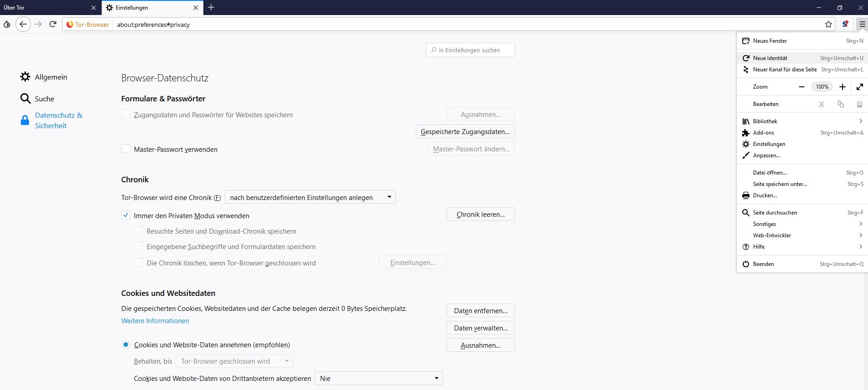Open the Chronik mode dropdown

[311, 197]
